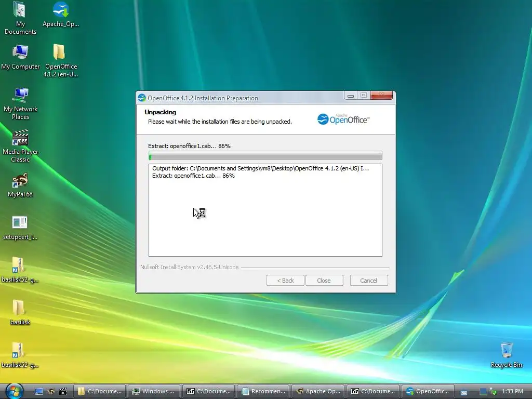Screen dimensions: 532x399
Task: Switch to the Apache Op... taskbar window
Action: pyautogui.click(x=318, y=391)
